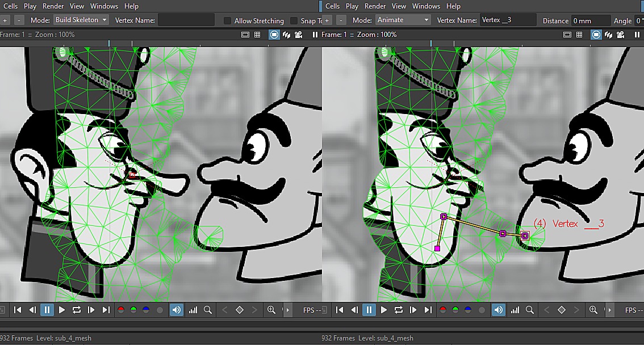Jump to previous key in left viewer
Image resolution: width=644 pixels, height=345 pixels.
[x=225, y=310]
